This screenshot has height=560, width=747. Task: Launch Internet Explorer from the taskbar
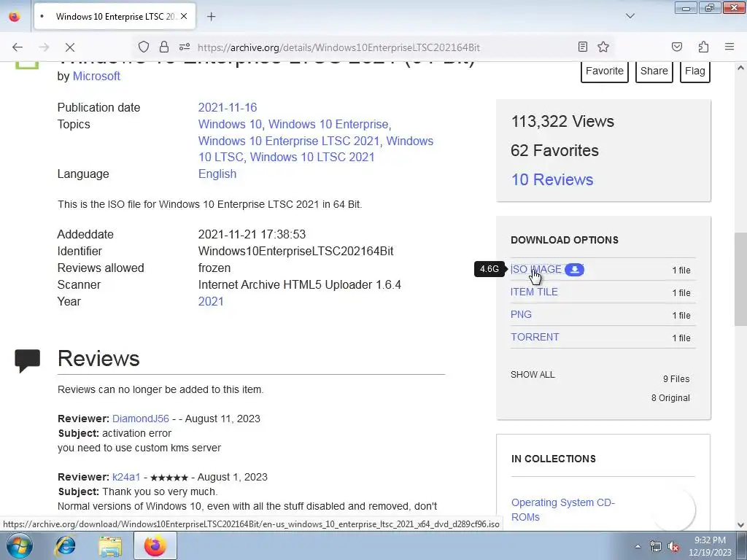[x=65, y=545]
